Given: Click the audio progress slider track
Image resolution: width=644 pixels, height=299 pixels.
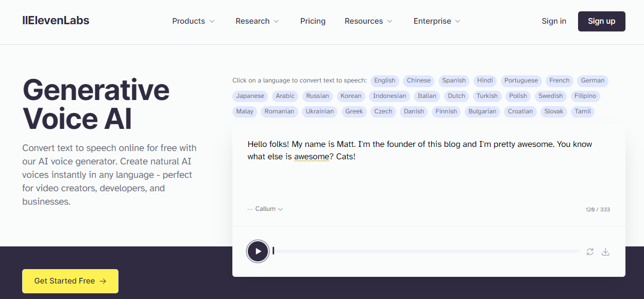Looking at the screenshot, I should click(426, 252).
